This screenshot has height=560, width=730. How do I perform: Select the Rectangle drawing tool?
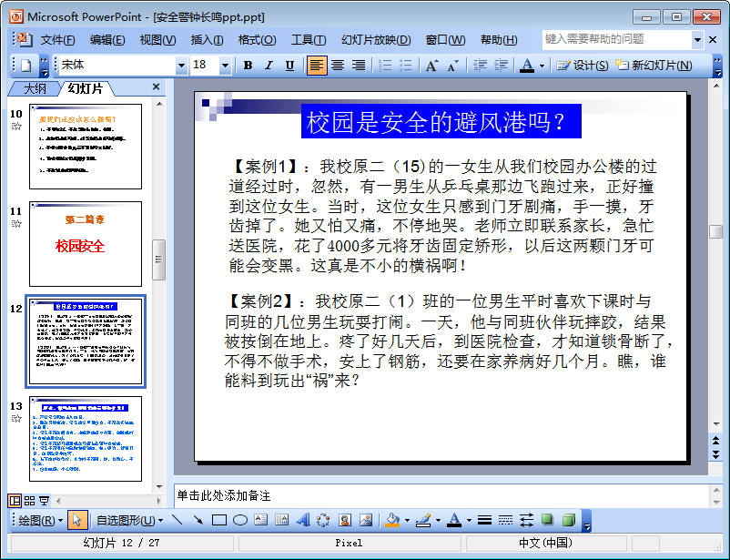click(218, 521)
